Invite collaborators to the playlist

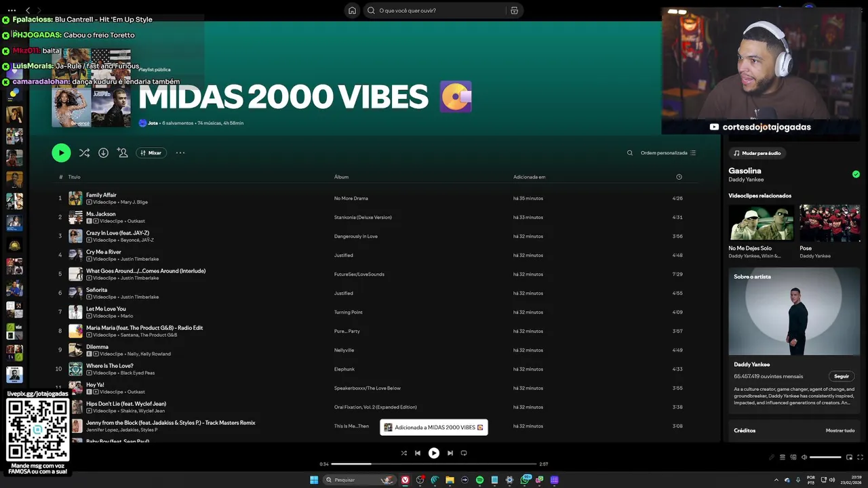(x=122, y=152)
